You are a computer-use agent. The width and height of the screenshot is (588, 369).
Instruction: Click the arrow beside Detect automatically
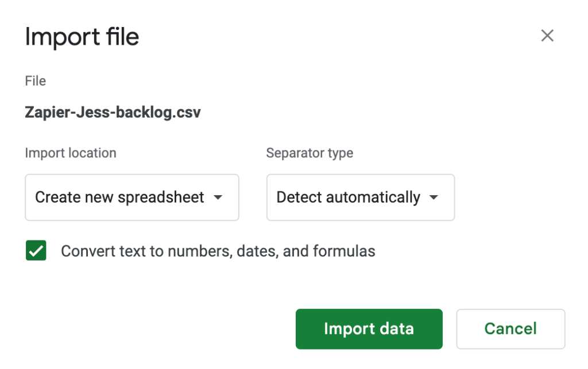(x=434, y=197)
